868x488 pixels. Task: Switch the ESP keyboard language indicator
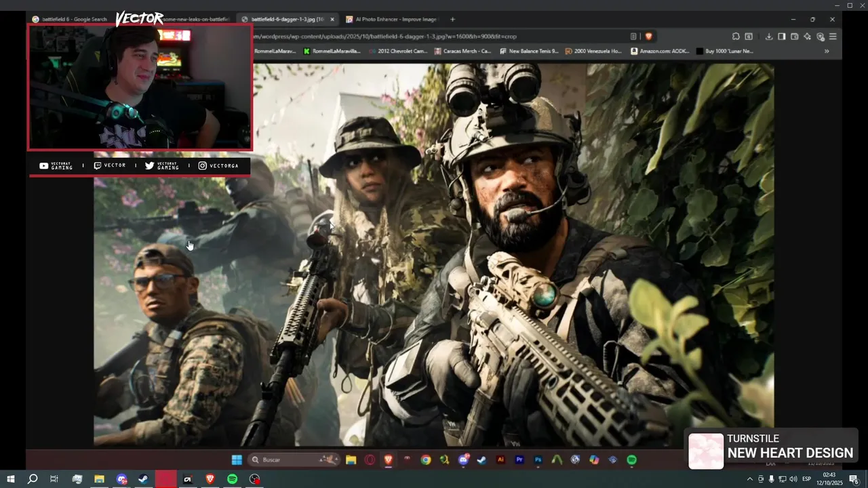click(x=807, y=479)
